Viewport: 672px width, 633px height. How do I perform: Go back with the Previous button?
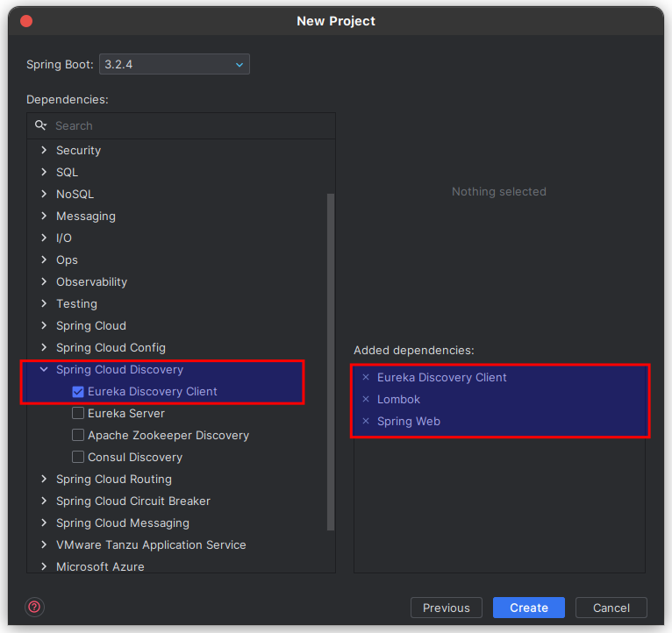click(x=447, y=608)
